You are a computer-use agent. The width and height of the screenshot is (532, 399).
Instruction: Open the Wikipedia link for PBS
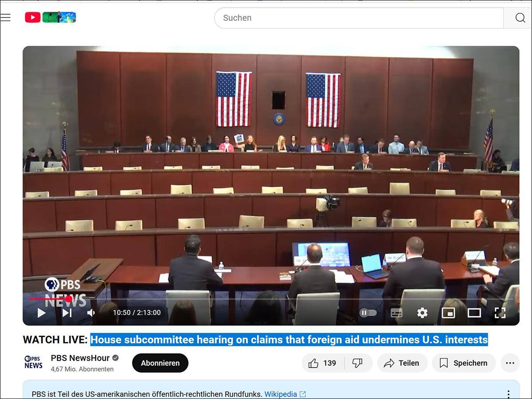285,394
